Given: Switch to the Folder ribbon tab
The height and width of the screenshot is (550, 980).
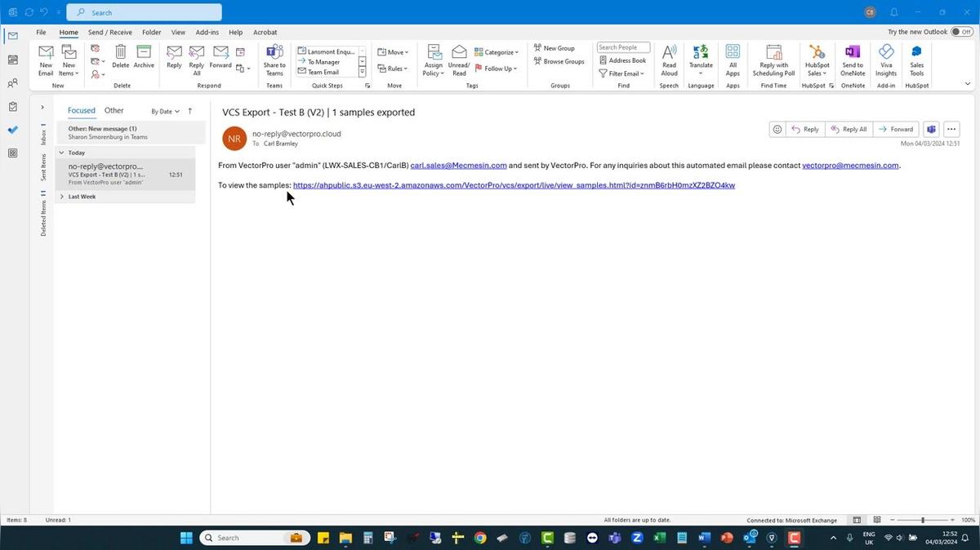Looking at the screenshot, I should pyautogui.click(x=151, y=32).
